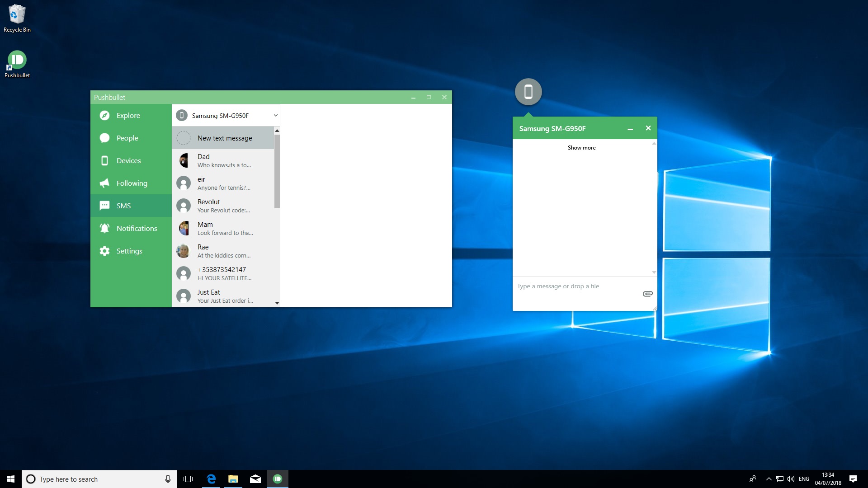Viewport: 868px width, 488px height.
Task: Click the Following icon in sidebar
Action: click(x=105, y=183)
